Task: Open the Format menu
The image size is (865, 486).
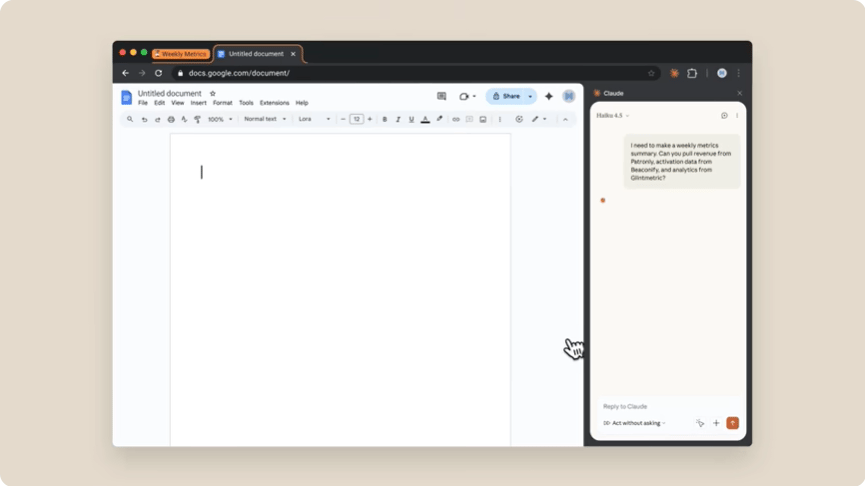Action: [x=222, y=103]
